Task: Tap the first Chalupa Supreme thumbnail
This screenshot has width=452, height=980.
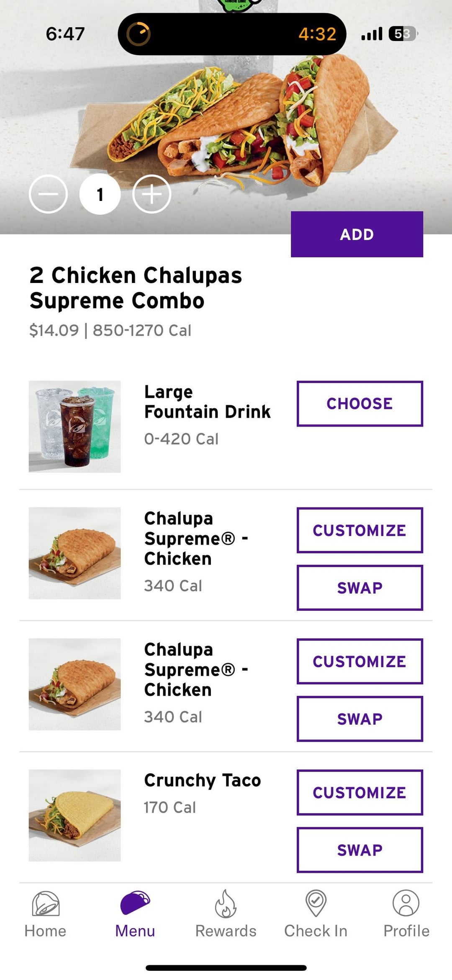Action: (x=74, y=553)
